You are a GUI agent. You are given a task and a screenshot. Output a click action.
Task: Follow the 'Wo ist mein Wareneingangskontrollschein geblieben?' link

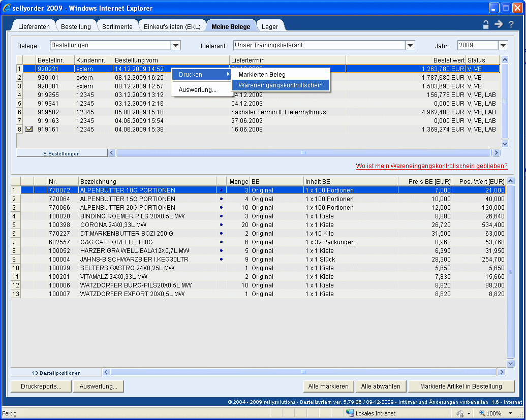tap(431, 166)
